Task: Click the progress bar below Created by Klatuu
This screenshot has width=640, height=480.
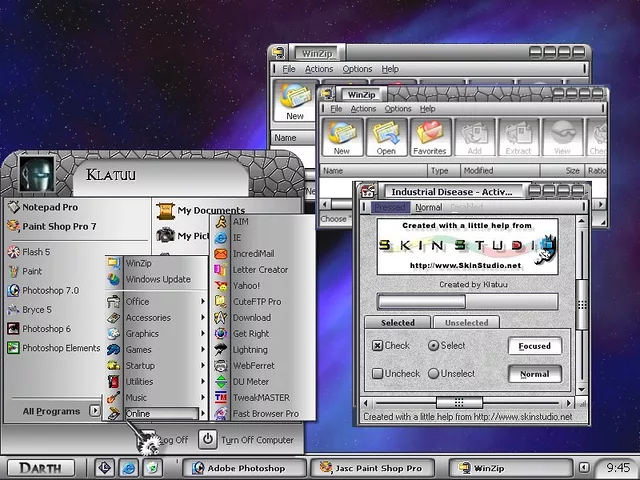Action: pos(467,301)
